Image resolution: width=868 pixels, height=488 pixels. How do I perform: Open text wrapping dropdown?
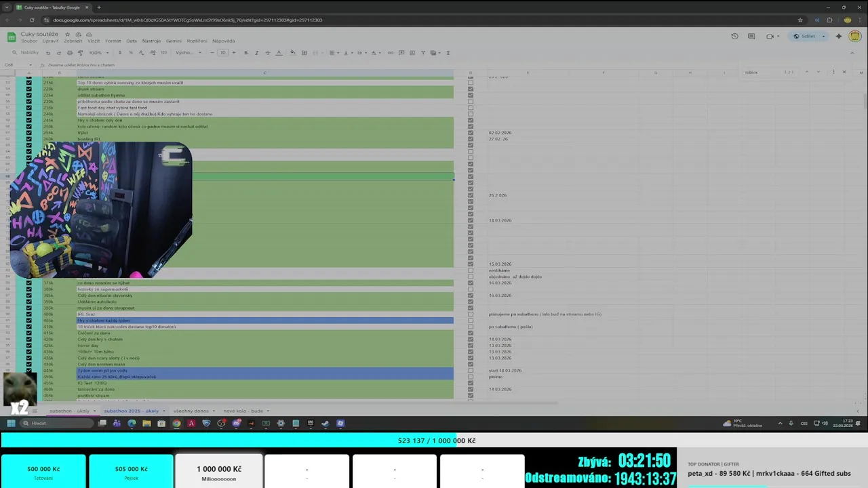361,53
